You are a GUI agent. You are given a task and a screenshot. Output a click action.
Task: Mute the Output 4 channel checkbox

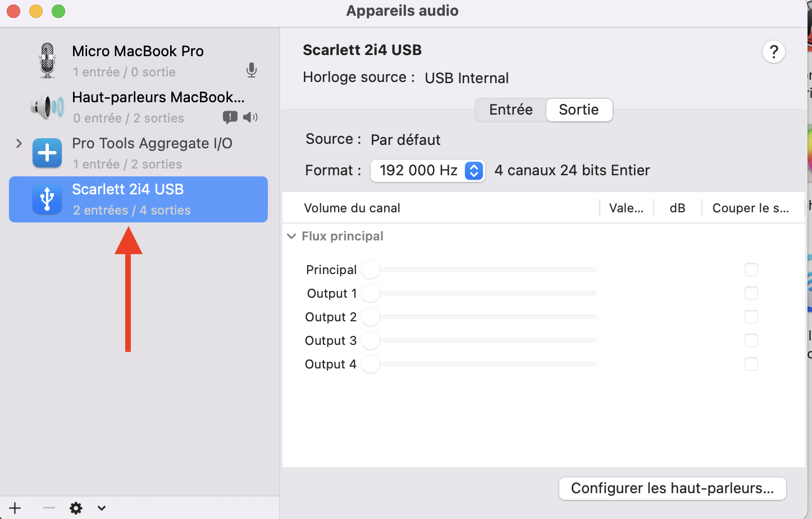[751, 364]
